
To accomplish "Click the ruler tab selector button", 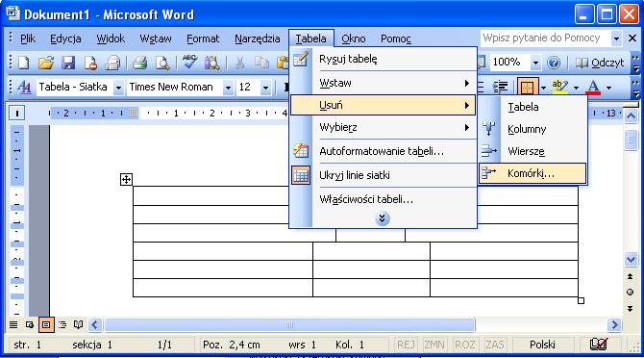I will pyautogui.click(x=17, y=113).
